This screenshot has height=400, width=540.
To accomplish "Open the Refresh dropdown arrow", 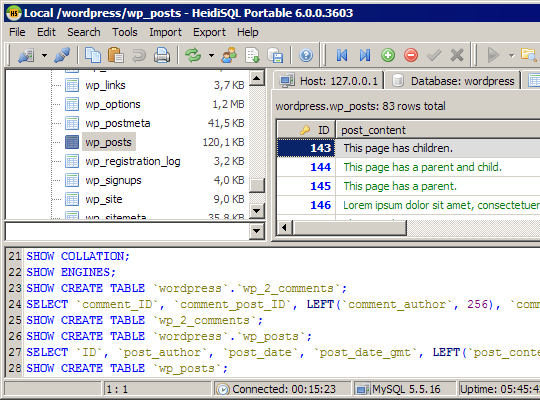I will (211, 55).
